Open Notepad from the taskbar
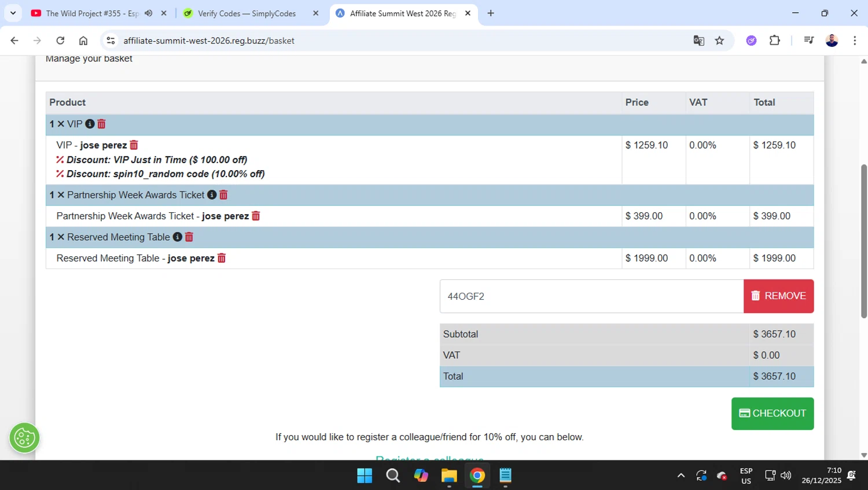The height and width of the screenshot is (490, 868). 505,476
